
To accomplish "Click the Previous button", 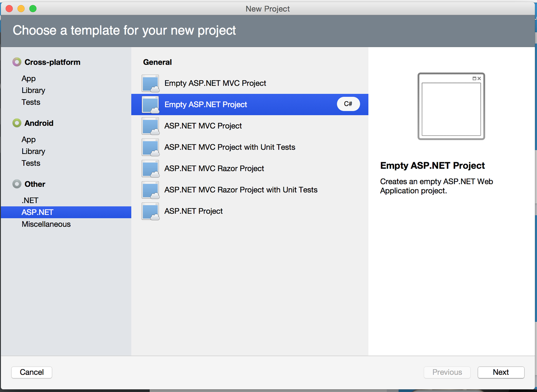I will pyautogui.click(x=447, y=372).
